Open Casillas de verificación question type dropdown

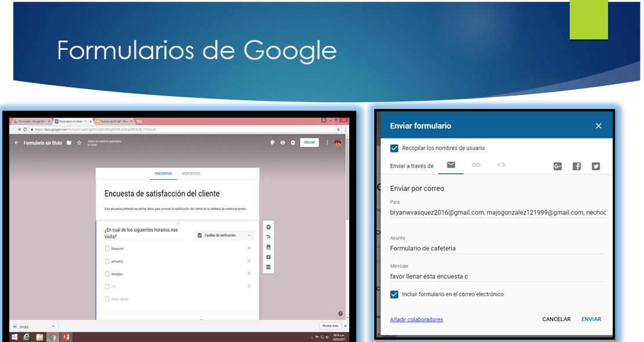point(225,235)
